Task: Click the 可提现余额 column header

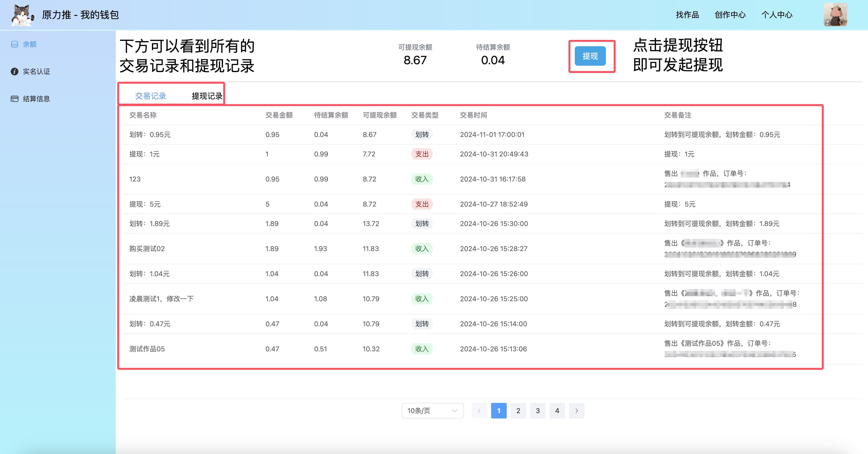Action: pyautogui.click(x=380, y=115)
